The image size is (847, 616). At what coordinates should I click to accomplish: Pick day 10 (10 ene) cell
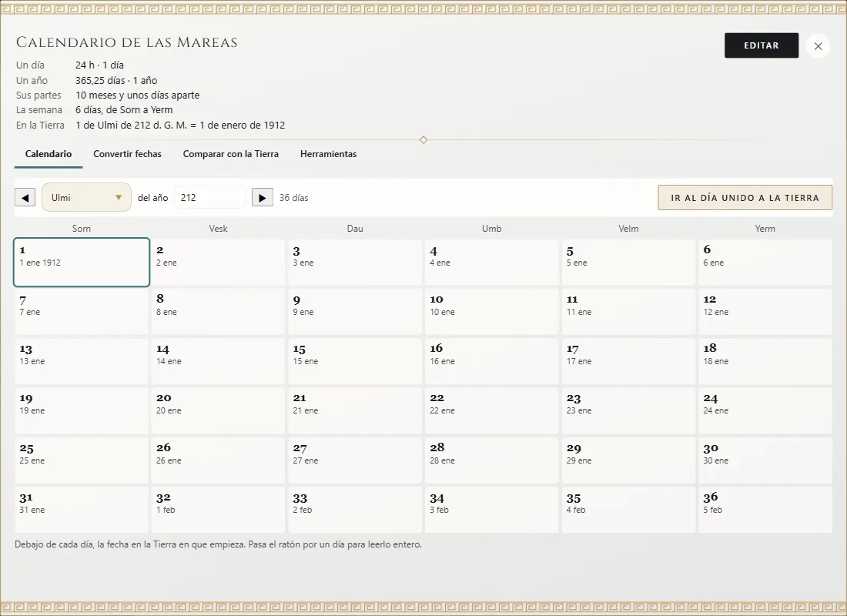(491, 311)
